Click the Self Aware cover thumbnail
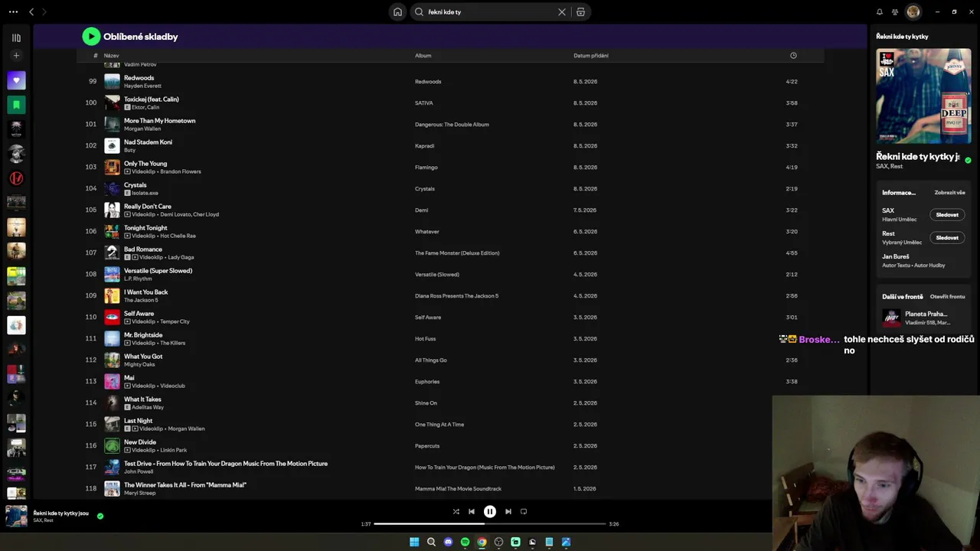Screen dimensions: 980x551 [x=112, y=317]
